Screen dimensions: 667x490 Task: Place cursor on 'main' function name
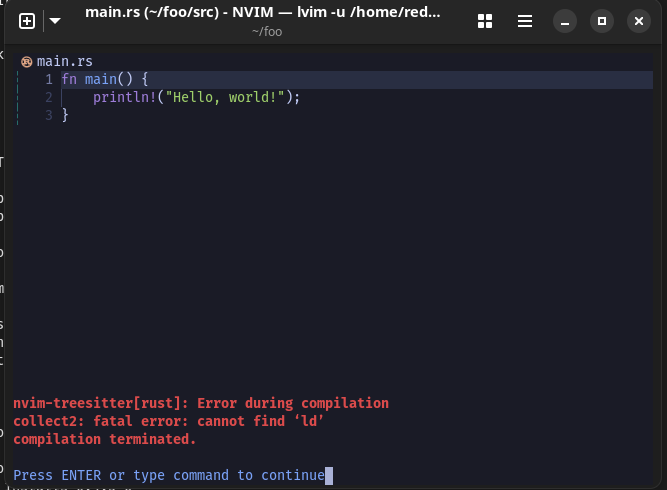101,80
